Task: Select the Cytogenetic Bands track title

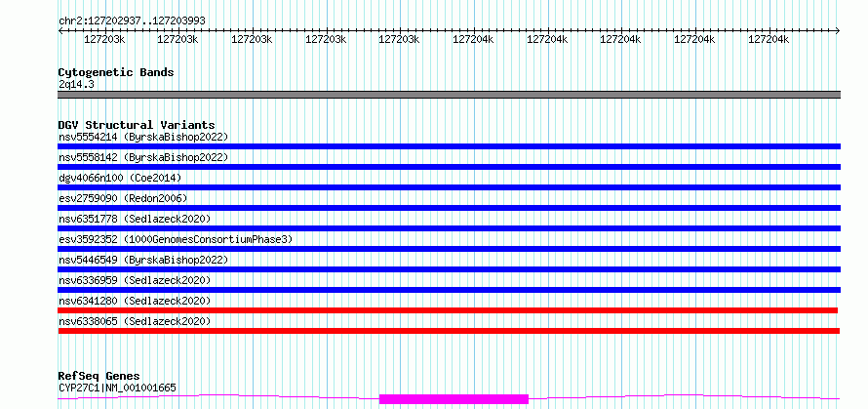Action: click(116, 72)
